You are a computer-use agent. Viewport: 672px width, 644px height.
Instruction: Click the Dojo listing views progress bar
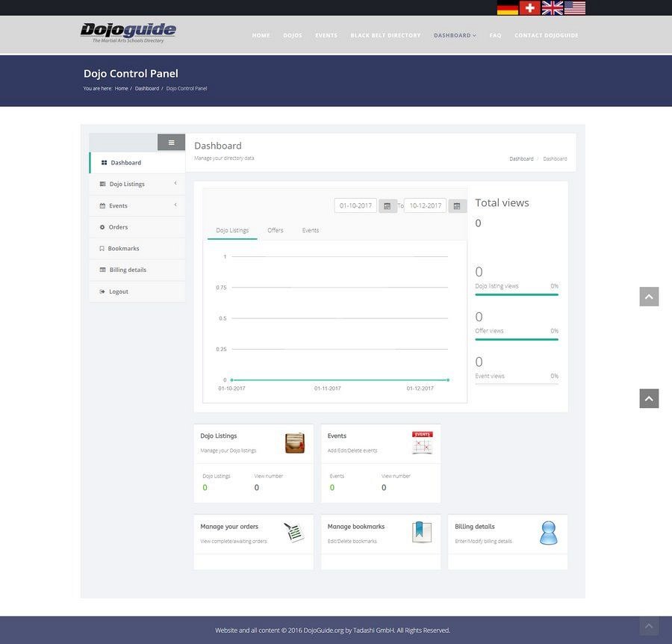pyautogui.click(x=517, y=294)
